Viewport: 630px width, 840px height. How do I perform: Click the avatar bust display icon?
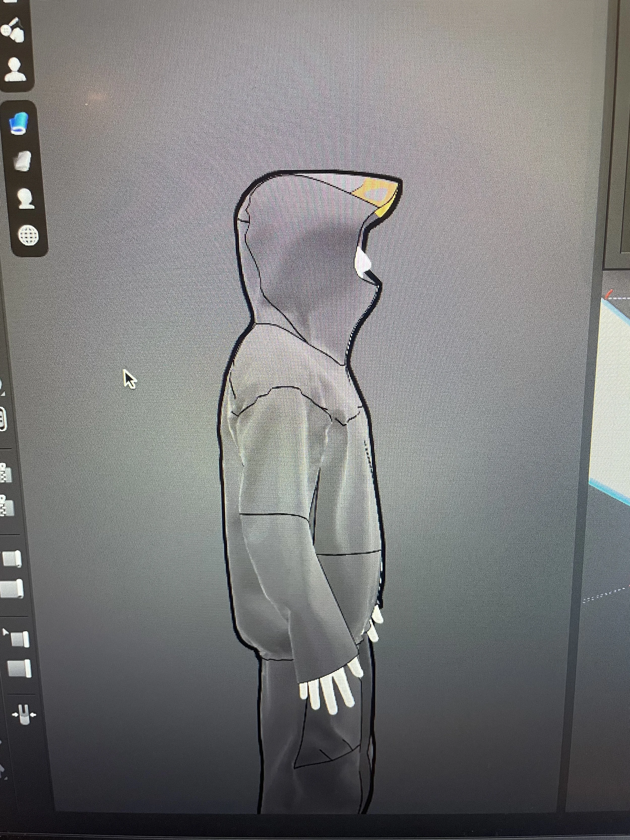point(15,70)
